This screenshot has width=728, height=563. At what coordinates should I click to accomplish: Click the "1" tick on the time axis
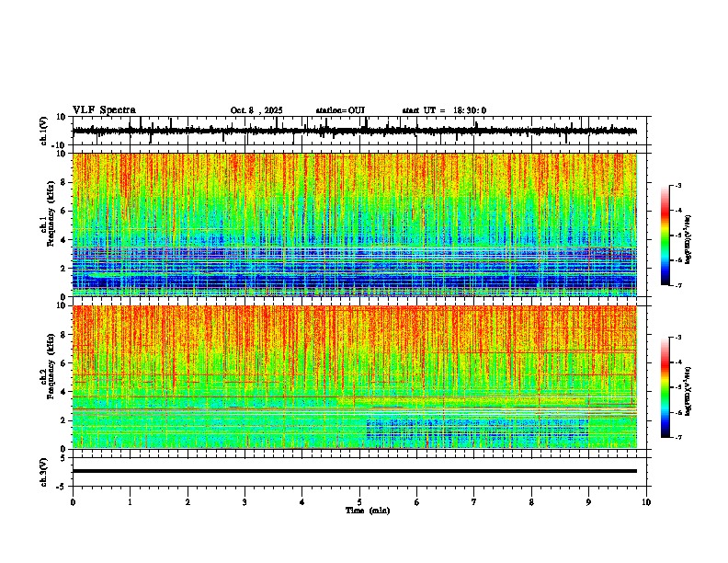tap(130, 502)
